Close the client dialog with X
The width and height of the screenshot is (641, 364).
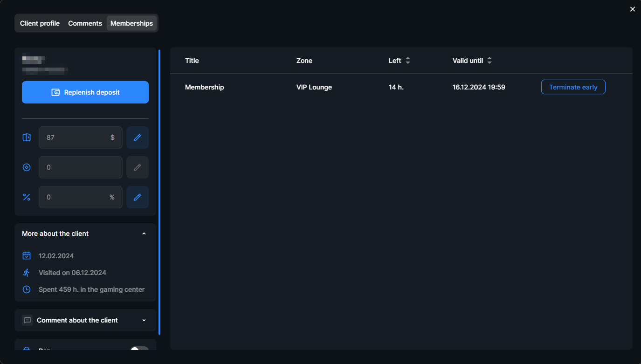tap(633, 9)
